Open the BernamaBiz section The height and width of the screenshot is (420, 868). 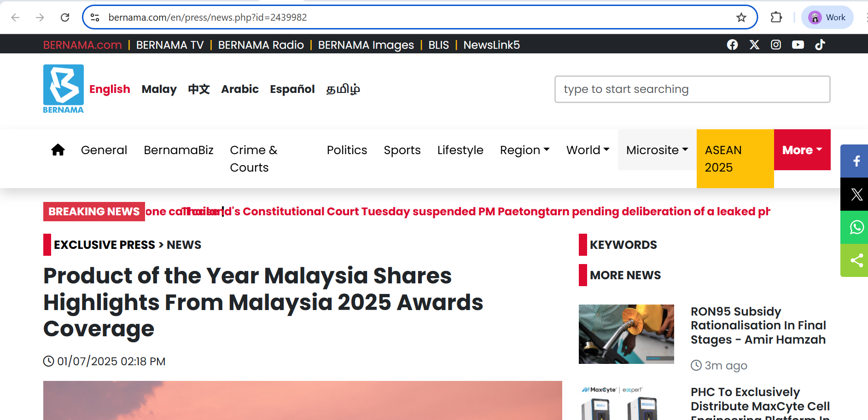click(x=179, y=150)
